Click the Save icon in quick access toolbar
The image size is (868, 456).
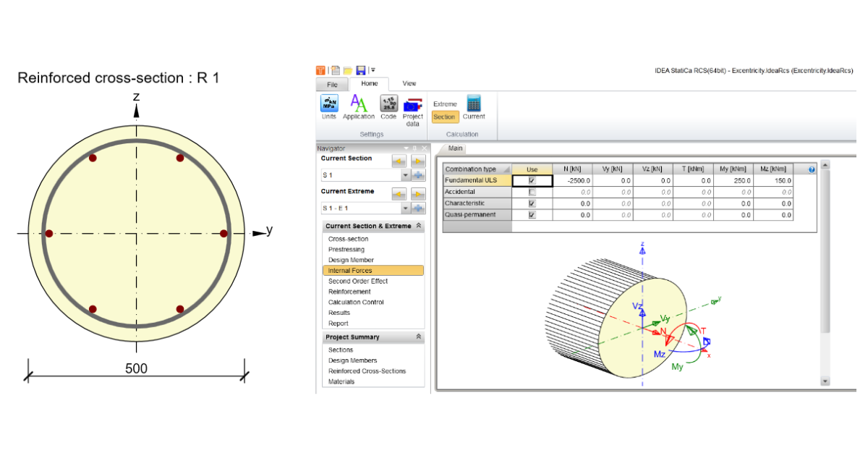coord(360,70)
